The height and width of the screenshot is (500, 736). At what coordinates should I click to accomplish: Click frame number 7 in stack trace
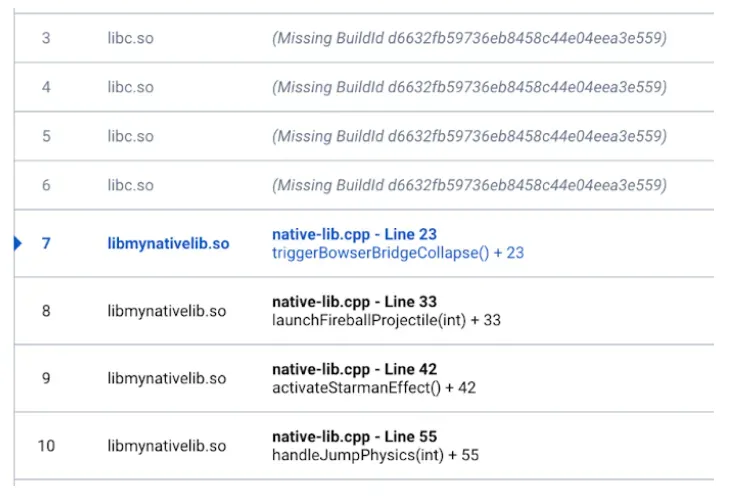coord(46,244)
